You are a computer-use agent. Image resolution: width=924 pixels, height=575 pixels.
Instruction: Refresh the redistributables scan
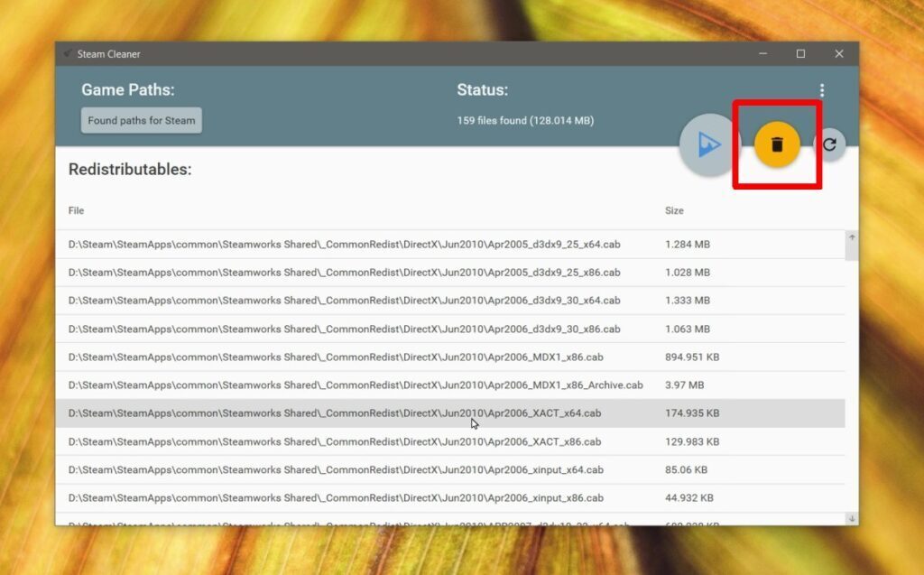[x=829, y=144]
